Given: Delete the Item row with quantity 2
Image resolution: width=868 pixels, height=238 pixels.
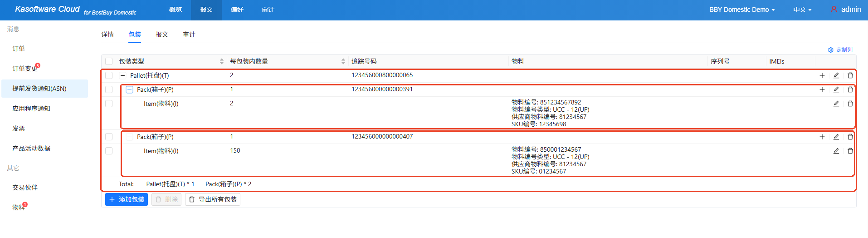Looking at the screenshot, I should [850, 104].
